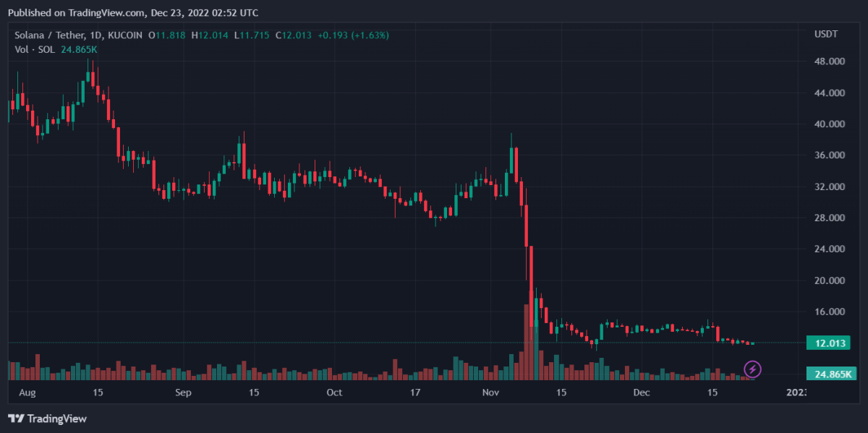Click the Dec label on time axis
This screenshot has height=433, width=868.
pos(642,393)
